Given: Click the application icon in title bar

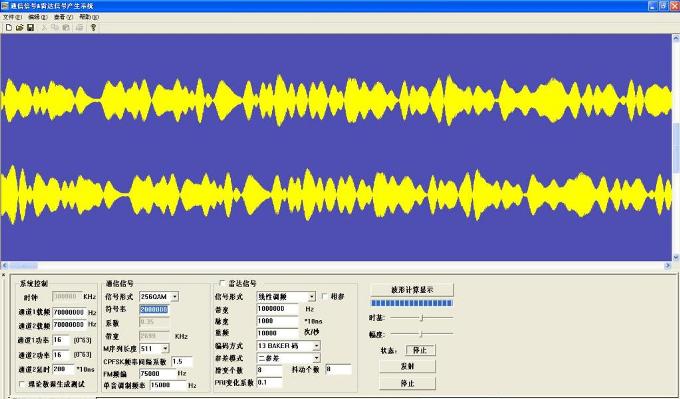Looking at the screenshot, I should (5, 6).
